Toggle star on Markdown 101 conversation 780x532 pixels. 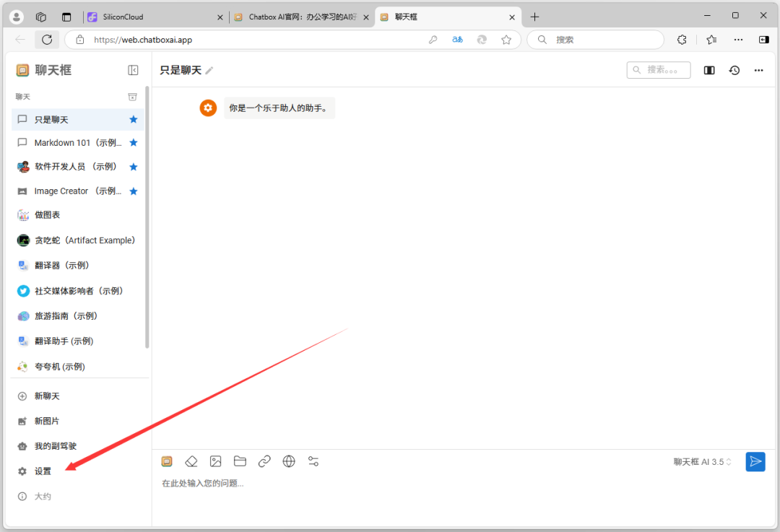coord(134,143)
